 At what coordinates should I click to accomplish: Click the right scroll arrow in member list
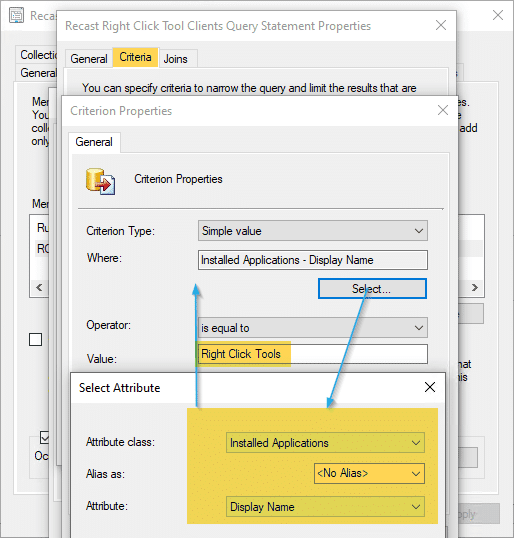point(475,287)
